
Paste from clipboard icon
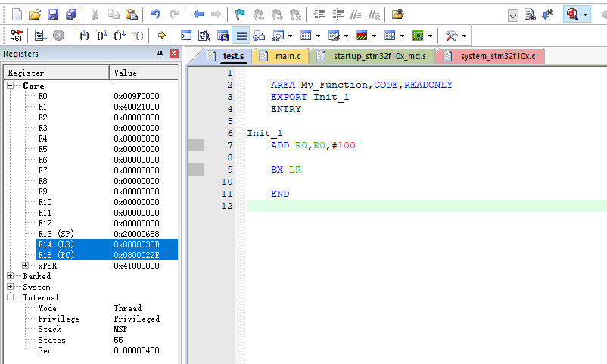click(132, 14)
